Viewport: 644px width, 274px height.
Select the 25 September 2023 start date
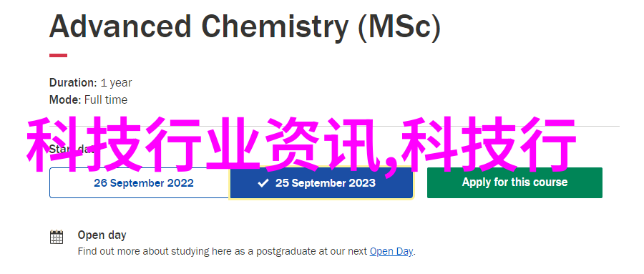tap(321, 183)
